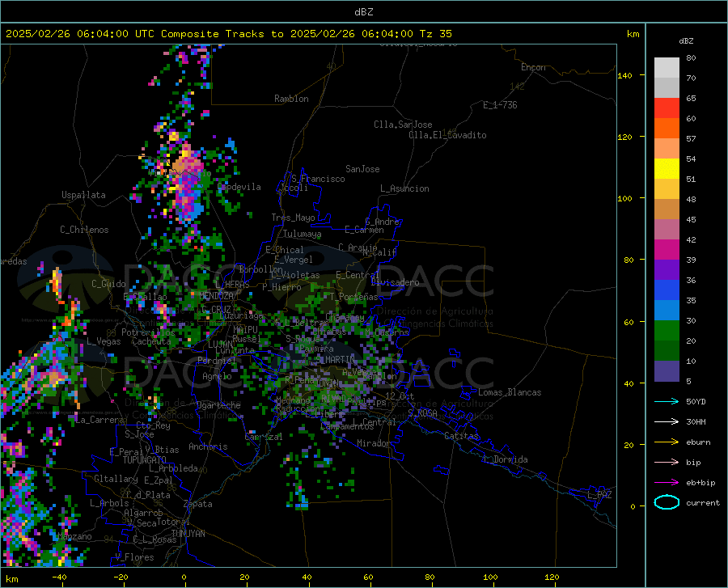The height and width of the screenshot is (588, 728).
Task: Pick the gray 65–70 dBZ swatch
Action: (667, 88)
